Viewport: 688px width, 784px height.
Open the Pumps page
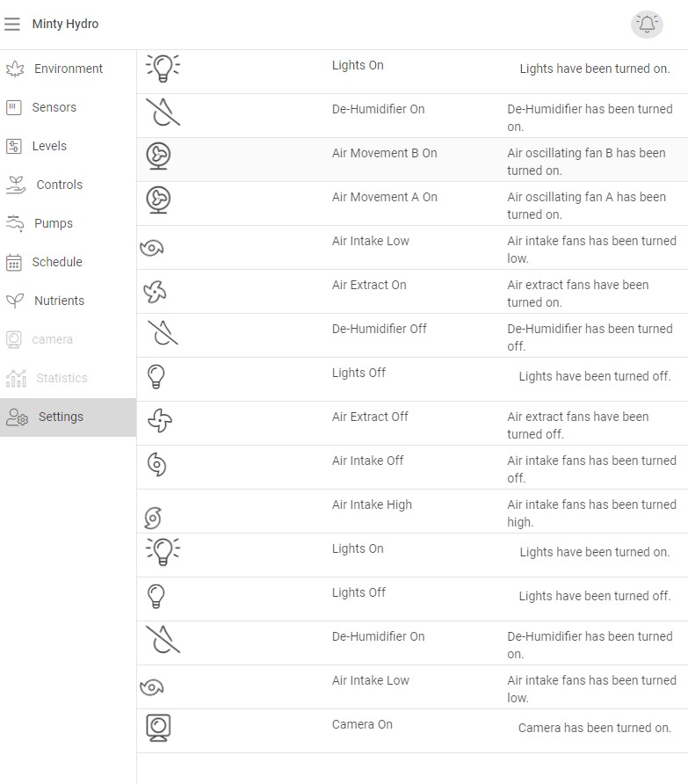53,223
